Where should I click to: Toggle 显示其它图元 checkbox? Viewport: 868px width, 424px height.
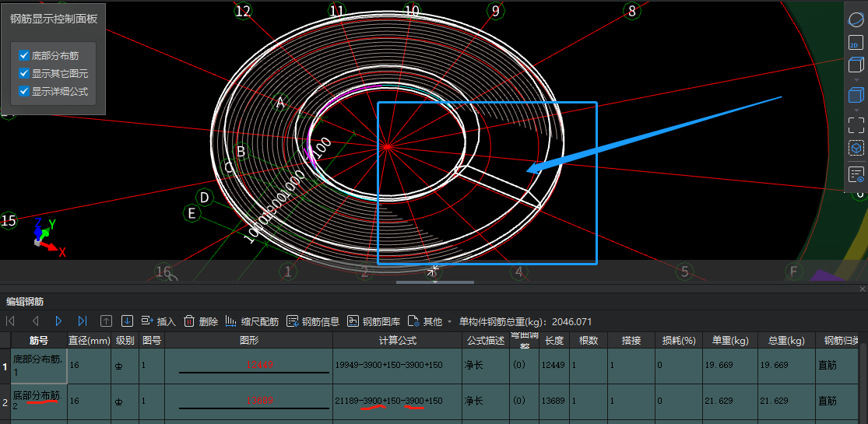(24, 73)
